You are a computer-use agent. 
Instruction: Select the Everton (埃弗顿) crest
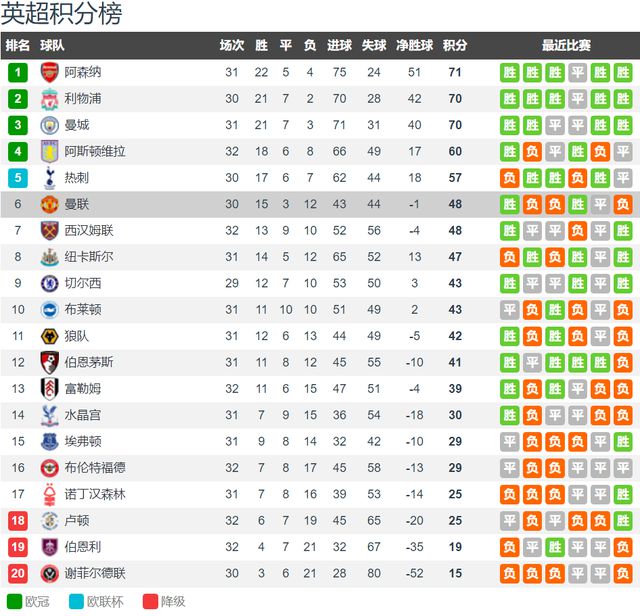click(x=49, y=441)
